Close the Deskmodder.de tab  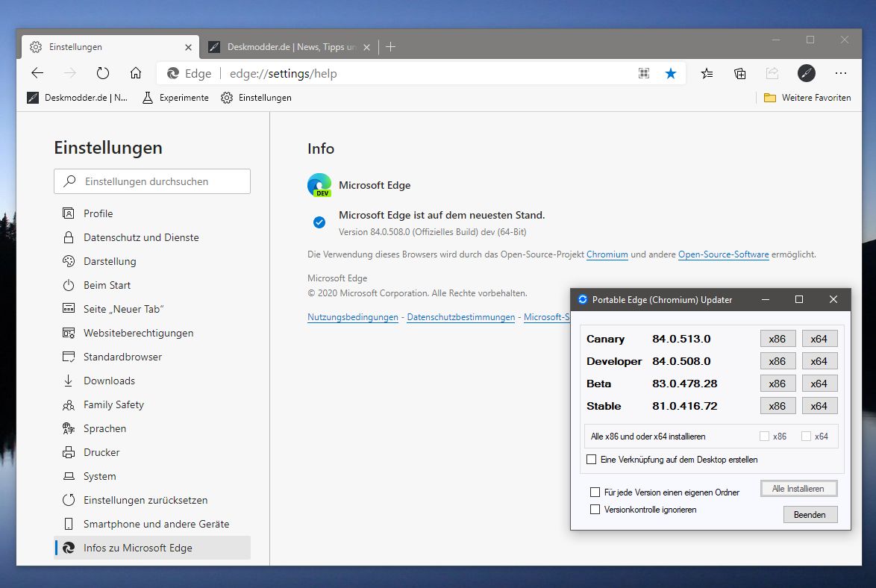point(366,48)
